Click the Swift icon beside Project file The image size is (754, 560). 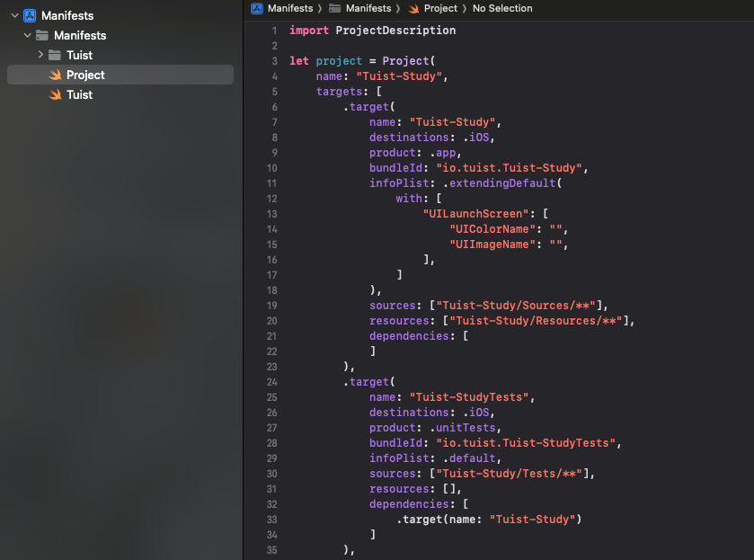click(x=56, y=75)
